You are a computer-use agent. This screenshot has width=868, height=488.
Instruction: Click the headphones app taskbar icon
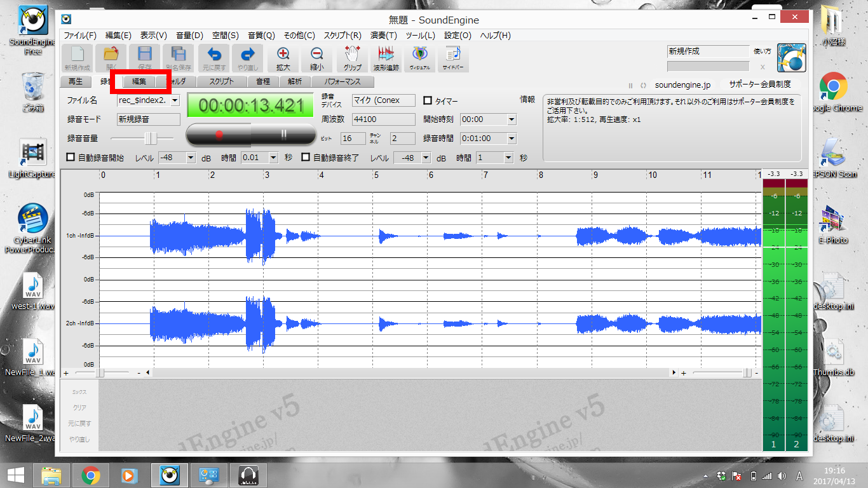pos(247,475)
